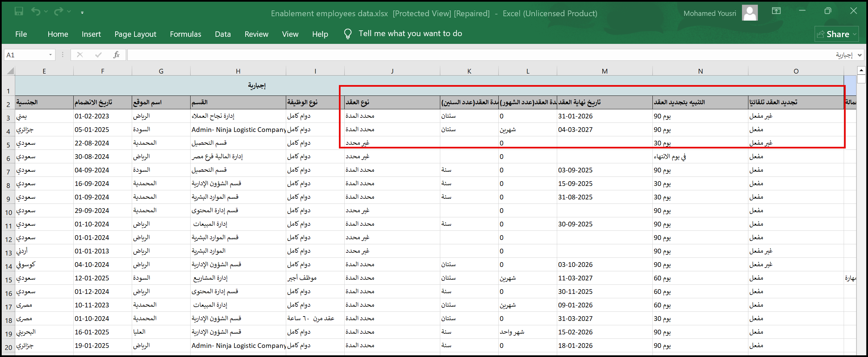Image resolution: width=868 pixels, height=357 pixels.
Task: Expand the formula bar chevron
Action: 860,55
